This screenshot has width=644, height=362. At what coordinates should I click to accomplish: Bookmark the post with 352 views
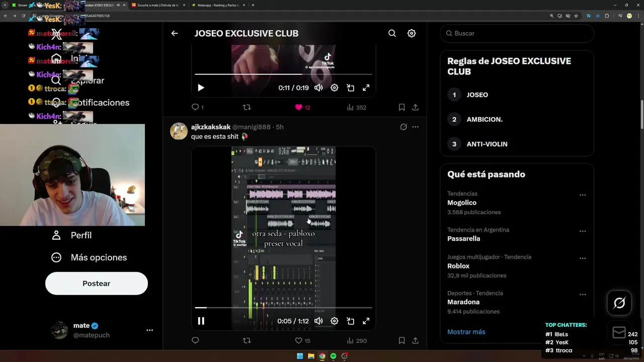tap(401, 107)
